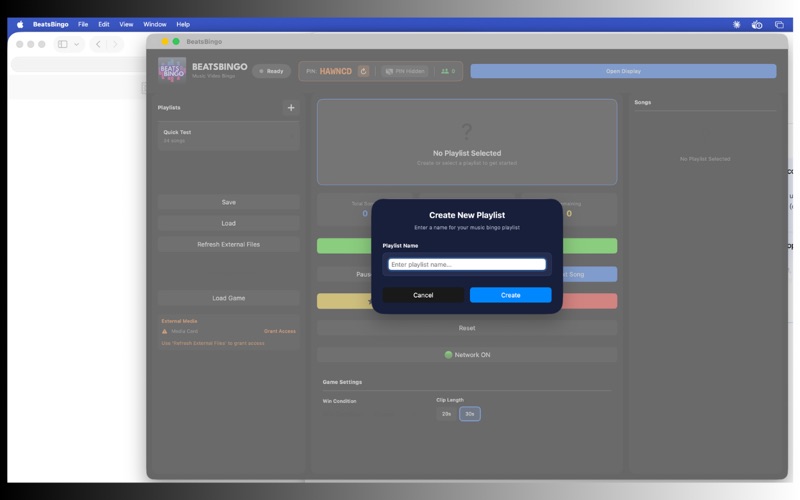
Task: Click the sidebar toggle icon in background window
Action: point(63,44)
